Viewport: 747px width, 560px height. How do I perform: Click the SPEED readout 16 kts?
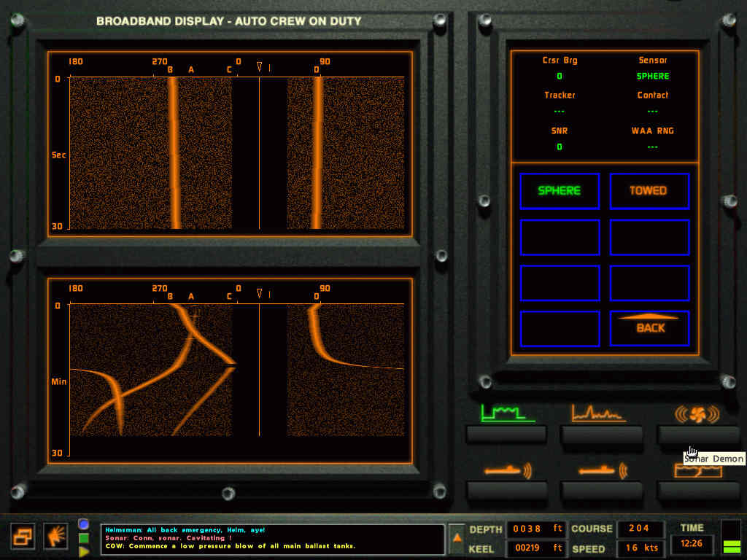639,548
